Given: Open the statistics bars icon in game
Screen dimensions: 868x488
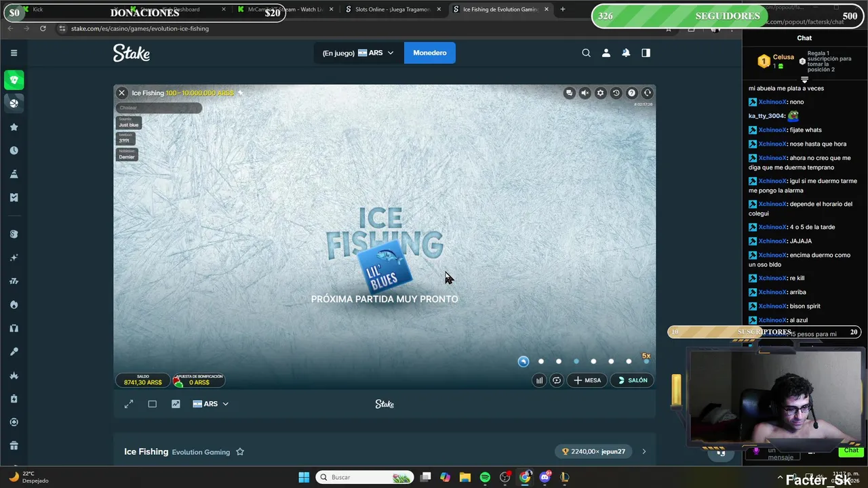Looking at the screenshot, I should click(539, 380).
